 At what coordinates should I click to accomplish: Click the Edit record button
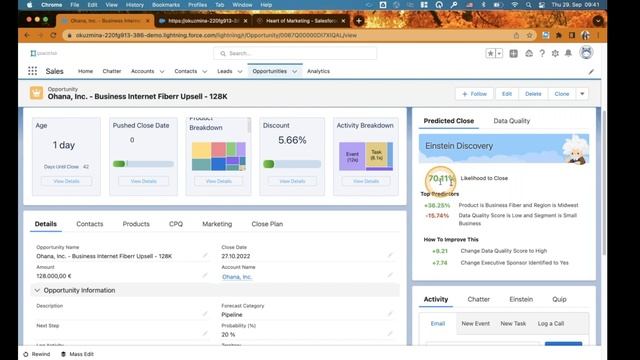point(507,94)
